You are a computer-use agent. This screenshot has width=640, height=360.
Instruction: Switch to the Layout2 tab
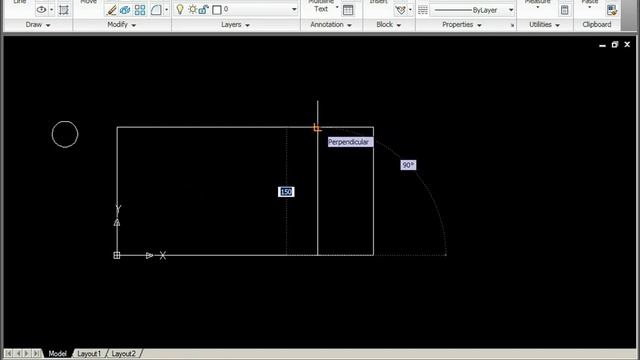coord(123,353)
